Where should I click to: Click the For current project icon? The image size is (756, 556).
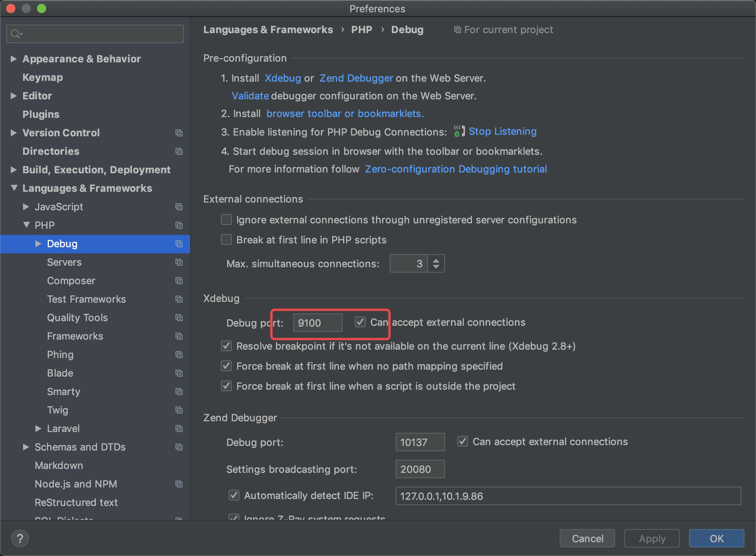(x=457, y=30)
